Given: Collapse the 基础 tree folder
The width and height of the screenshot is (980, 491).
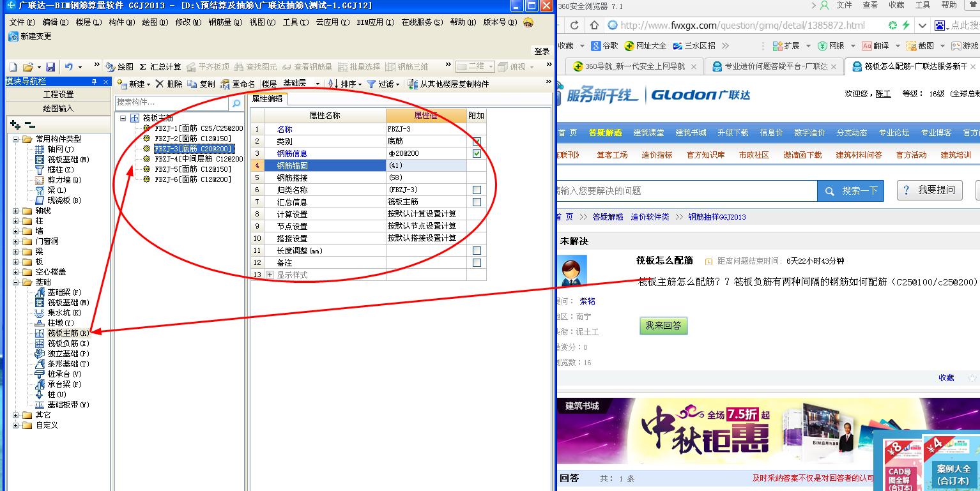Looking at the screenshot, I should 16,282.
